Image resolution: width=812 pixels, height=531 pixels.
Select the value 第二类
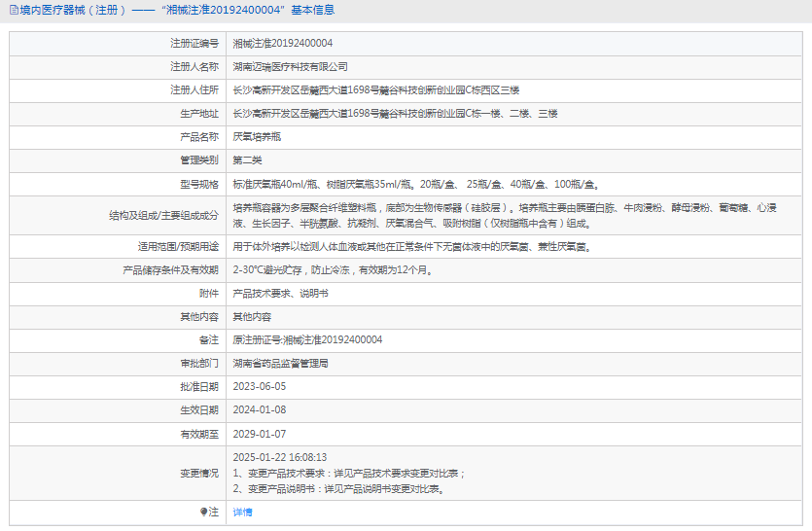point(247,160)
